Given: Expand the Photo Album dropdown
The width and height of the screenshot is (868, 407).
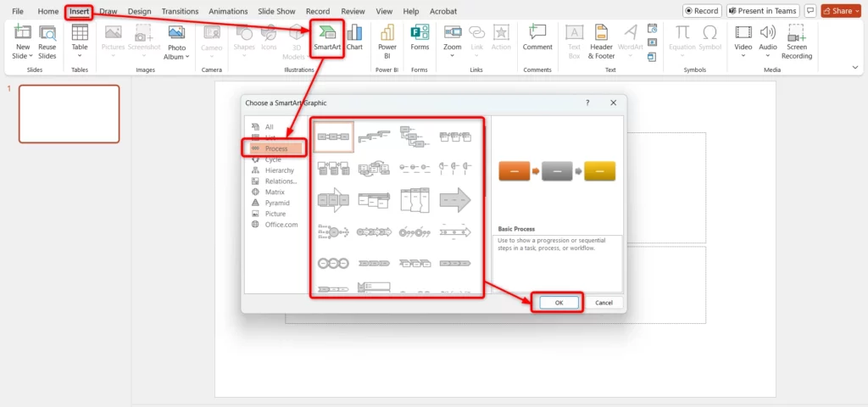Looking at the screenshot, I should 176,57.
